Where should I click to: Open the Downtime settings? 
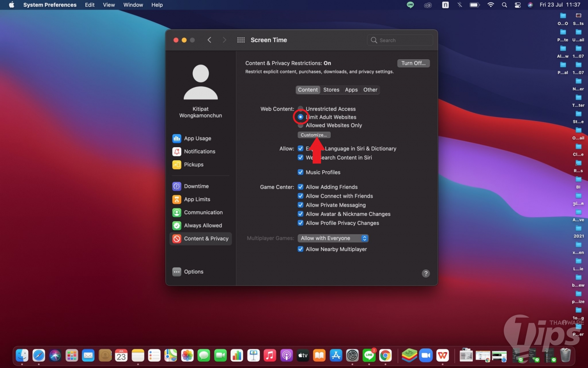point(196,186)
